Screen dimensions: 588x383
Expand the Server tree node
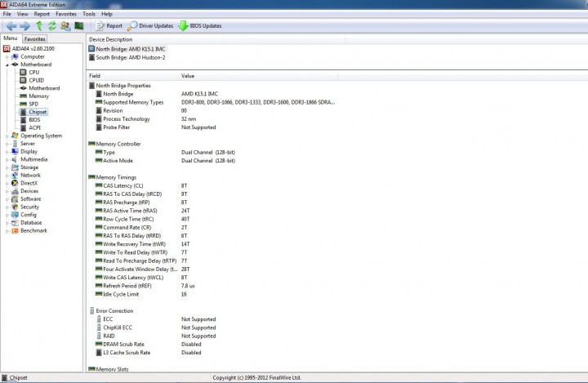coord(7,144)
